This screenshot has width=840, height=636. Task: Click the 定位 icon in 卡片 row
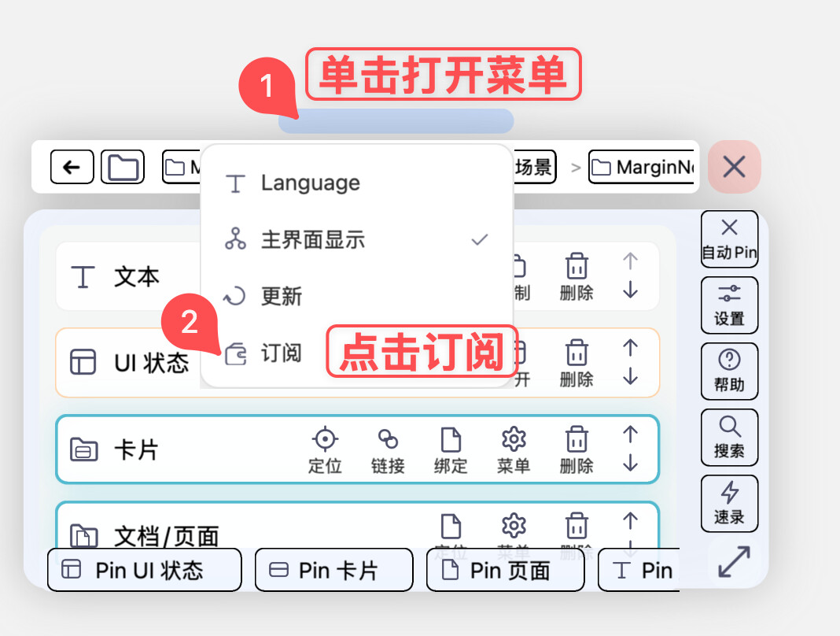324,449
